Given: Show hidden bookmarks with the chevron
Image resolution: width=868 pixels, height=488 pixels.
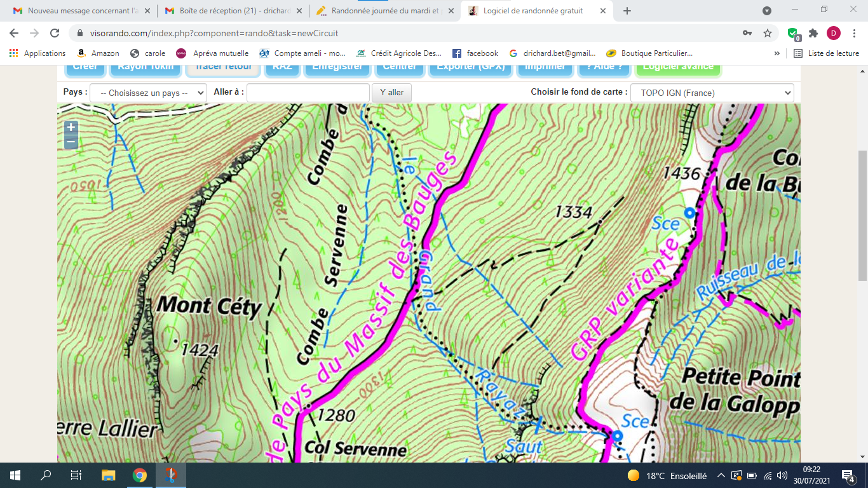Looking at the screenshot, I should (776, 53).
